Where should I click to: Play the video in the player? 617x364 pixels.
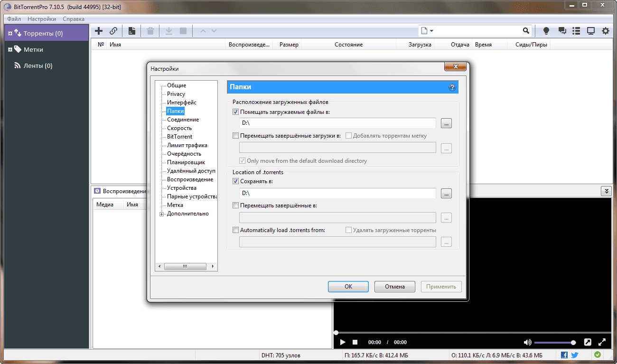343,342
